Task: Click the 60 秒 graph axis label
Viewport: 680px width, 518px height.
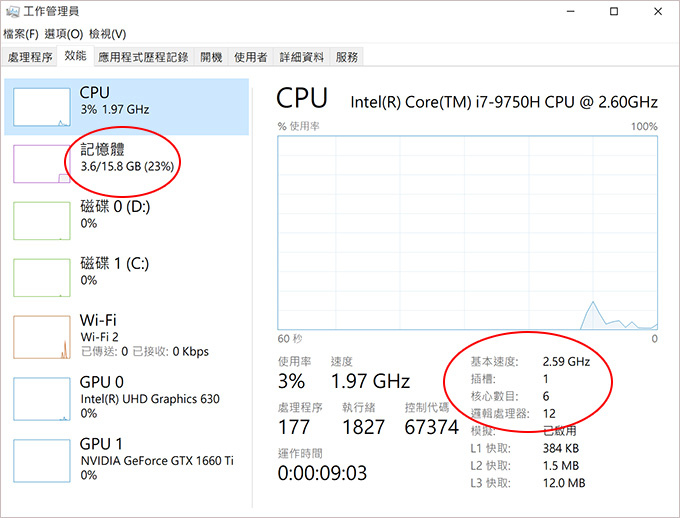Action: [290, 338]
